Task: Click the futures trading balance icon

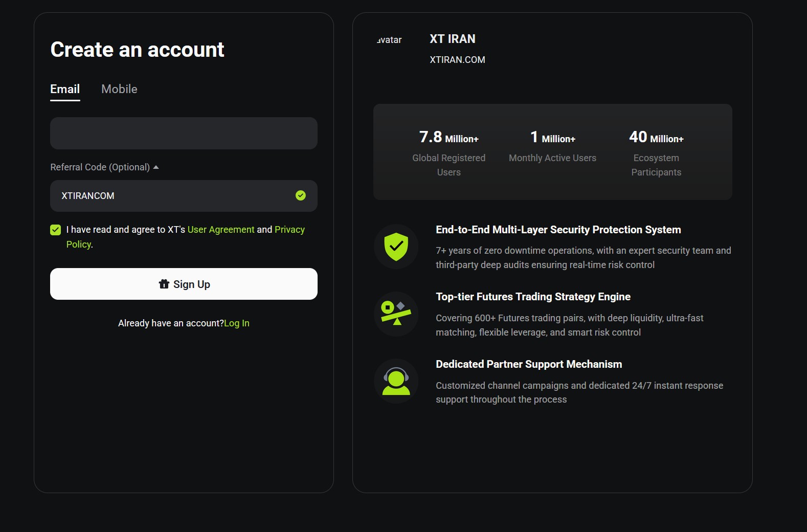Action: click(396, 314)
